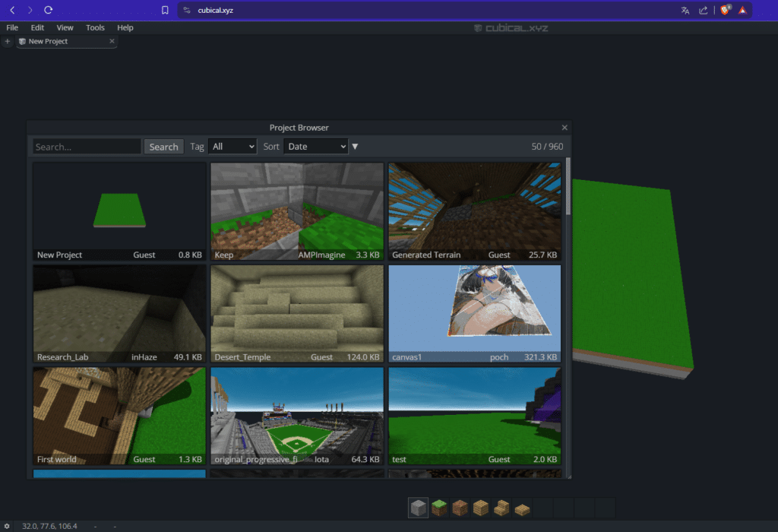Click the 50 / 960 project count
Viewport: 778px width, 532px height.
click(547, 147)
